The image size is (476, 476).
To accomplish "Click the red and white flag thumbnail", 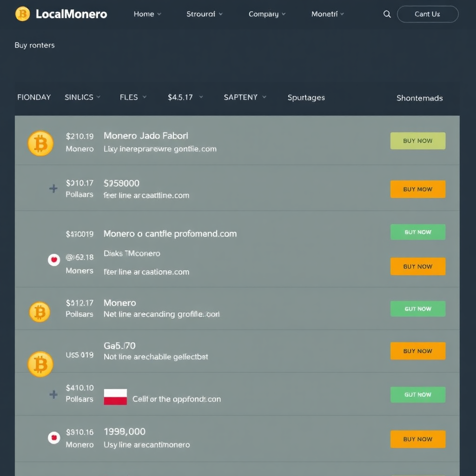I will coord(115,397).
